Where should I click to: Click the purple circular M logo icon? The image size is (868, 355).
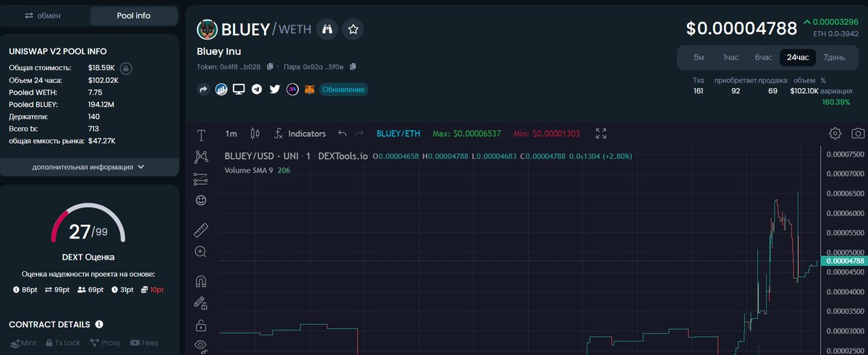click(292, 90)
